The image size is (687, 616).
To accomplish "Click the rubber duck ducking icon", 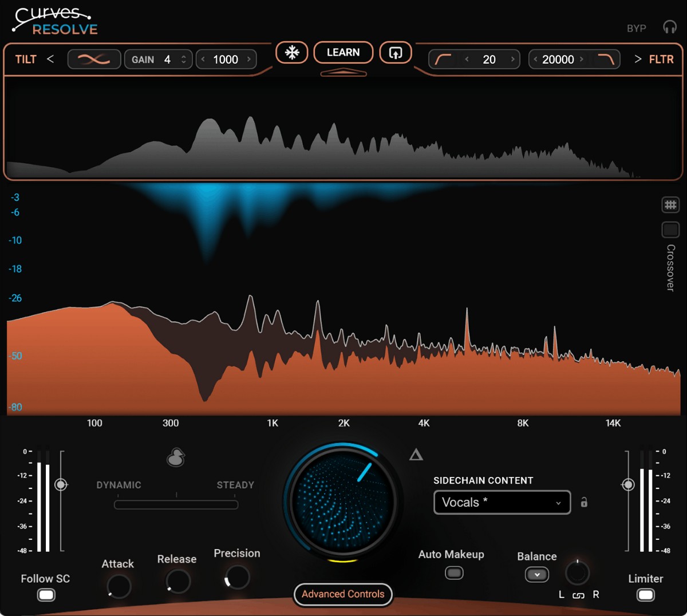I will 176,458.
